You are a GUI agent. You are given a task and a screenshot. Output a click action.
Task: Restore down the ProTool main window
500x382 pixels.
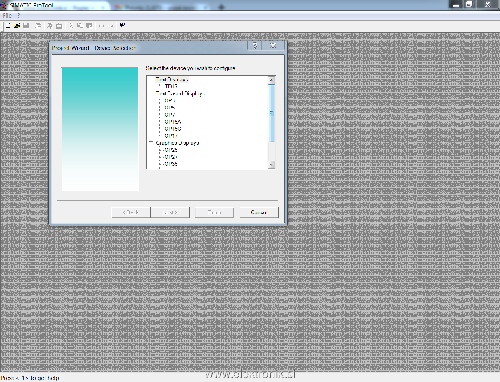point(469,4)
